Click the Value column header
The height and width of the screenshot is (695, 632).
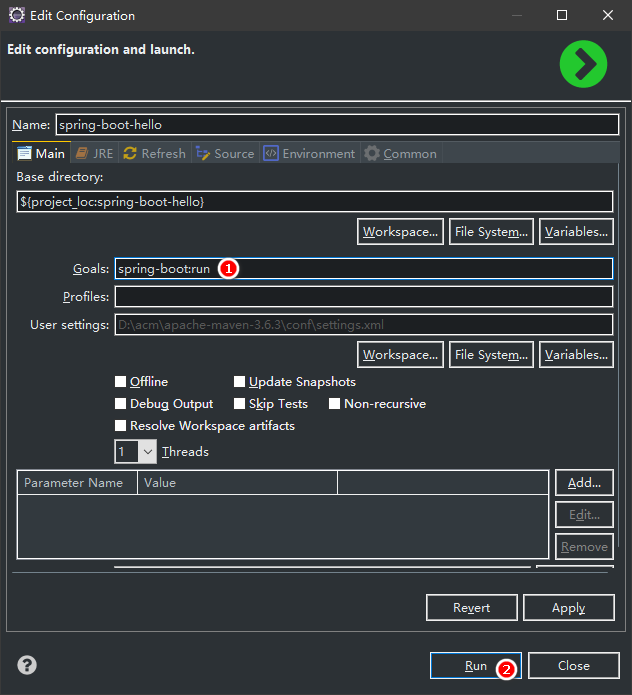(x=237, y=483)
